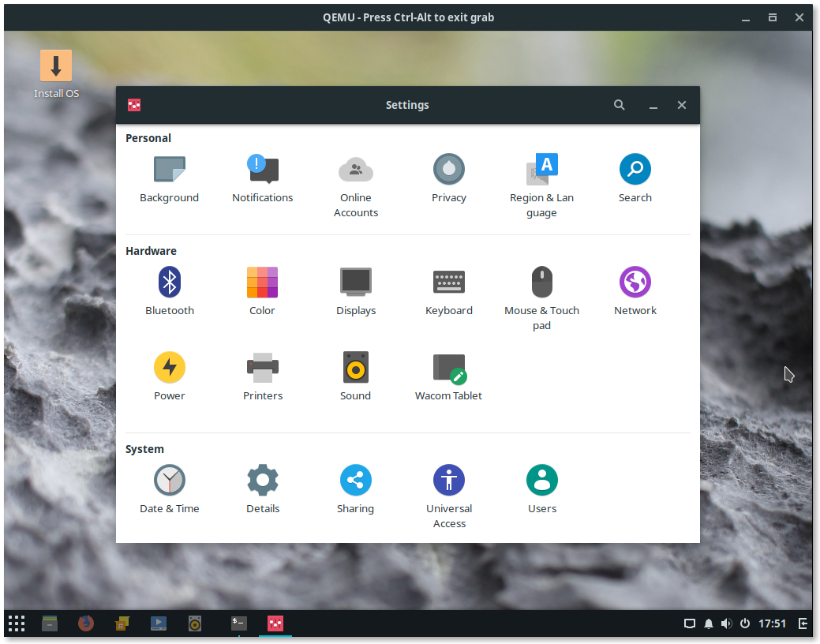Minimize the Settings window
Screen dimensions: 820x644
(653, 105)
